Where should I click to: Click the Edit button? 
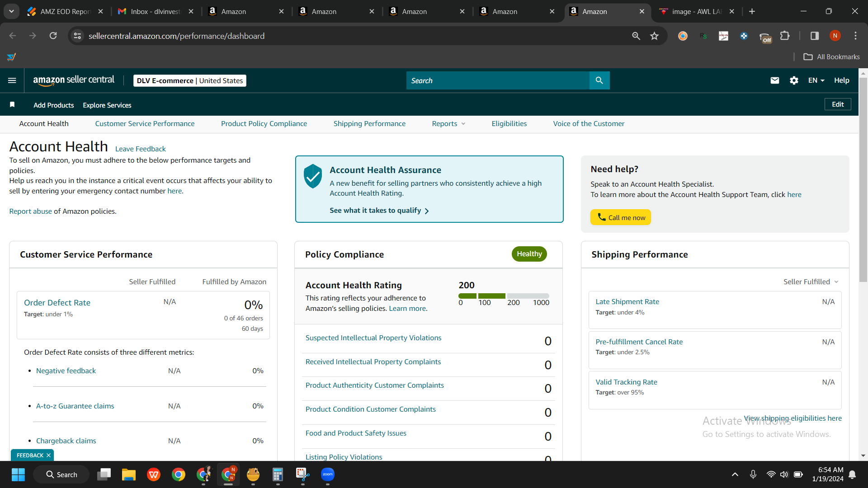pyautogui.click(x=838, y=104)
